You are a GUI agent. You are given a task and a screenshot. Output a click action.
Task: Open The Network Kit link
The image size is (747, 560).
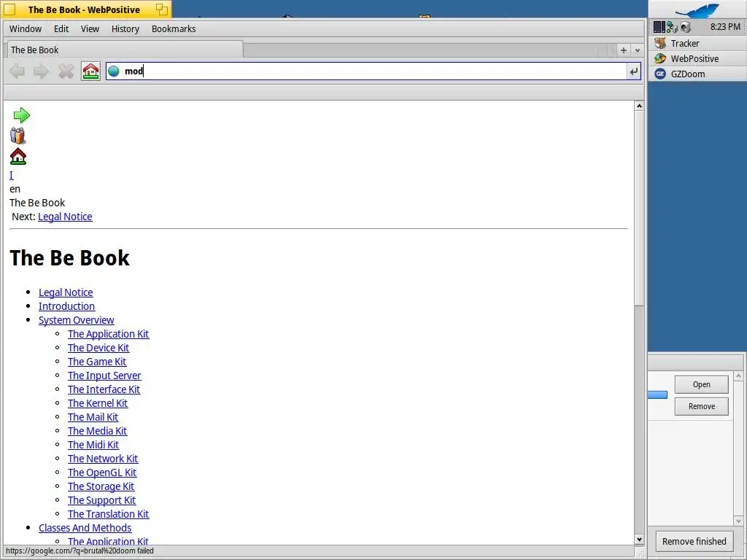point(103,458)
